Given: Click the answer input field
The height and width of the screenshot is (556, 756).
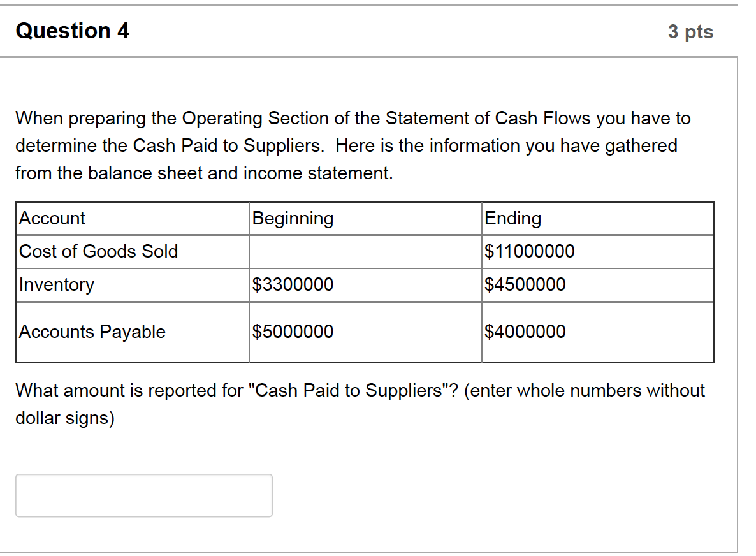Looking at the screenshot, I should tap(143, 495).
